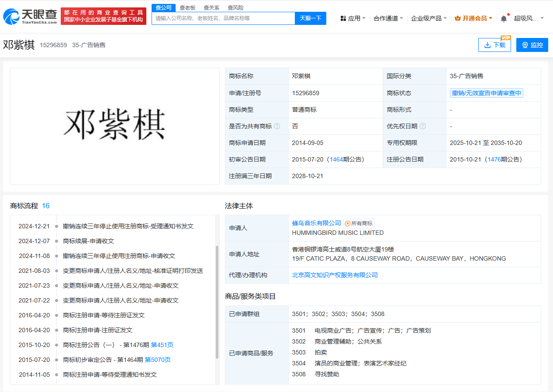Click the 所有商标 registered-mark icon
The height and width of the screenshot is (392, 553).
click(348, 223)
